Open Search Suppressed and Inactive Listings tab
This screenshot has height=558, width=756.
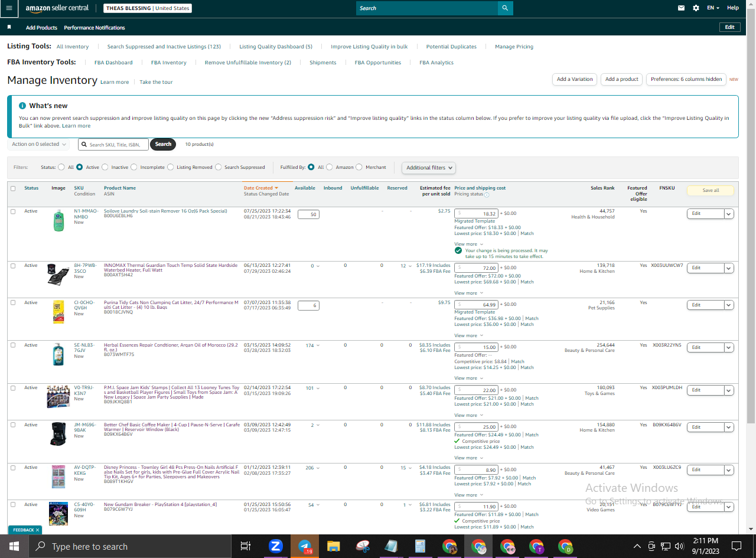(164, 47)
